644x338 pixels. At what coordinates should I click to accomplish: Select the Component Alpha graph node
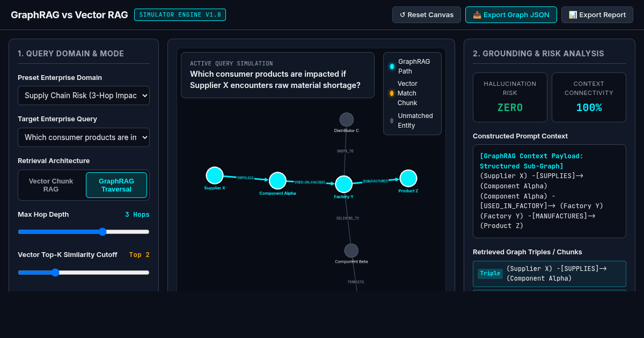coord(277,181)
